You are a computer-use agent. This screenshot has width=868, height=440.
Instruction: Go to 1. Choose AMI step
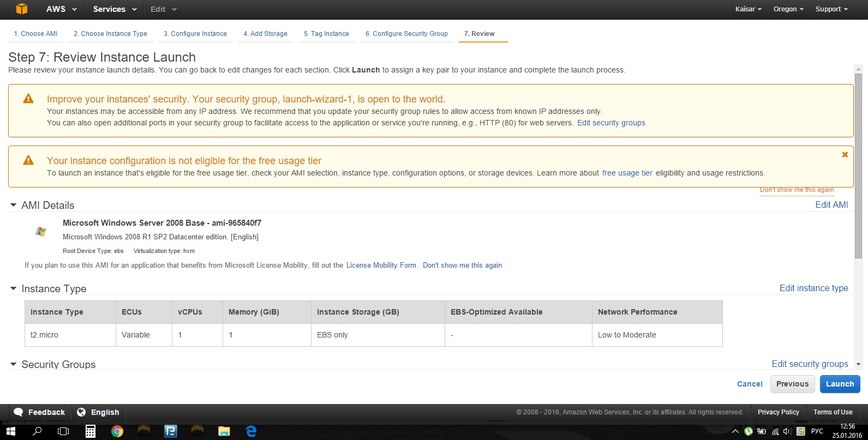click(35, 34)
